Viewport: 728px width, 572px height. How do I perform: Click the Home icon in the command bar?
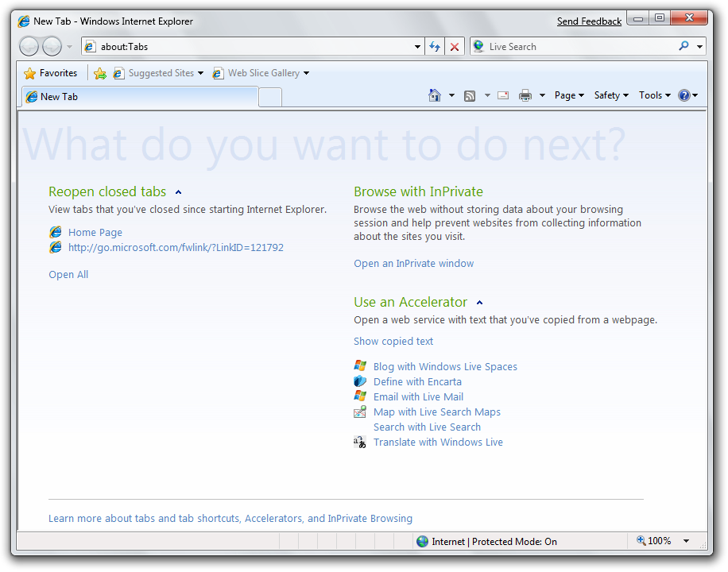pos(434,95)
